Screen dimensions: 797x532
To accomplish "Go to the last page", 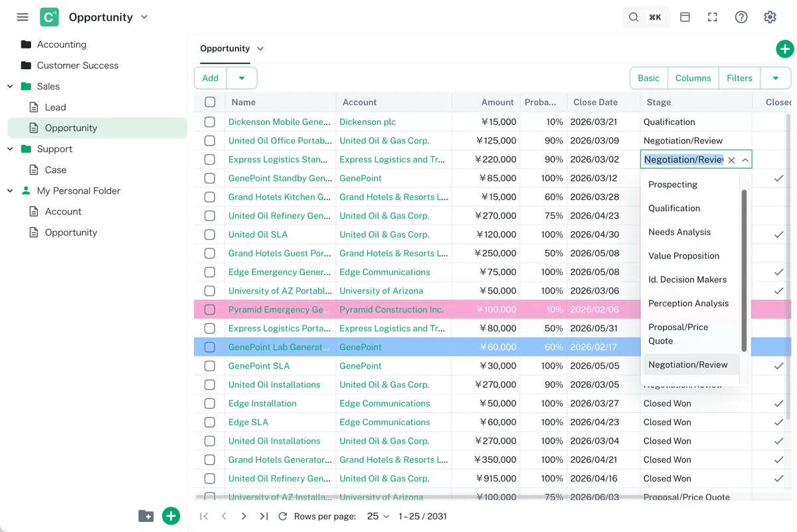I will coord(264,516).
